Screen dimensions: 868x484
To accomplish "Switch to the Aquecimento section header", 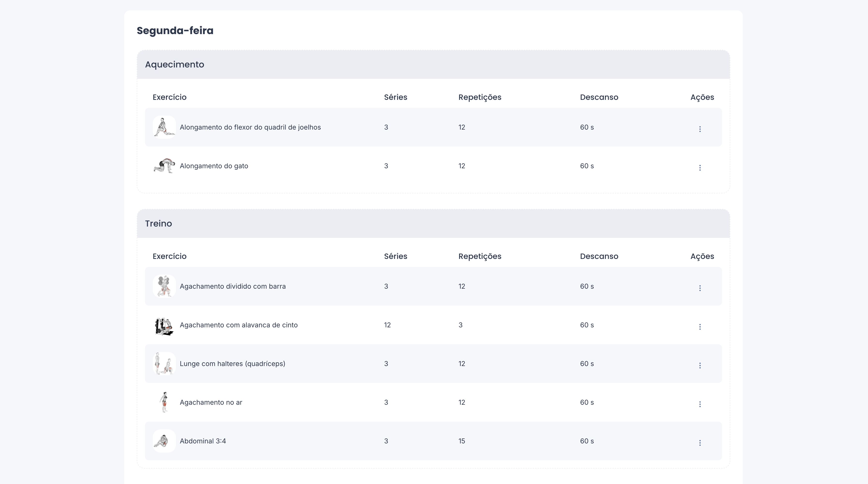I will 174,64.
